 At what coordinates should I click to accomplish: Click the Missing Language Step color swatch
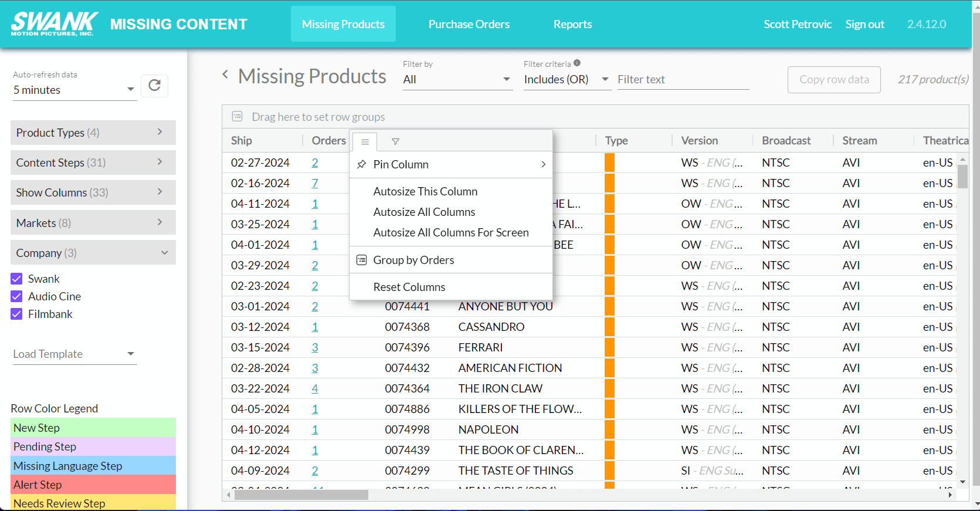(93, 466)
